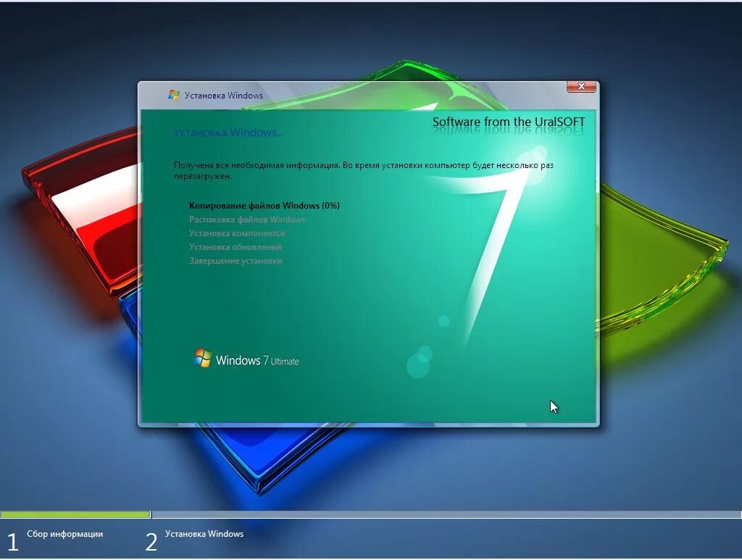The height and width of the screenshot is (560, 742).
Task: Click stage 2 'Установка Windows' label at bottom
Action: point(204,533)
